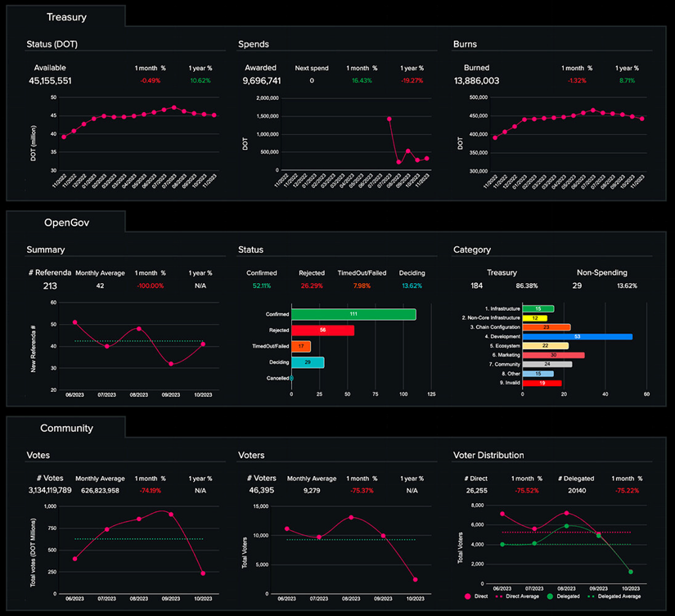Click the yellow Non-Core Infrastructure bar
Viewport: 675px width, 616px height.
(x=534, y=318)
